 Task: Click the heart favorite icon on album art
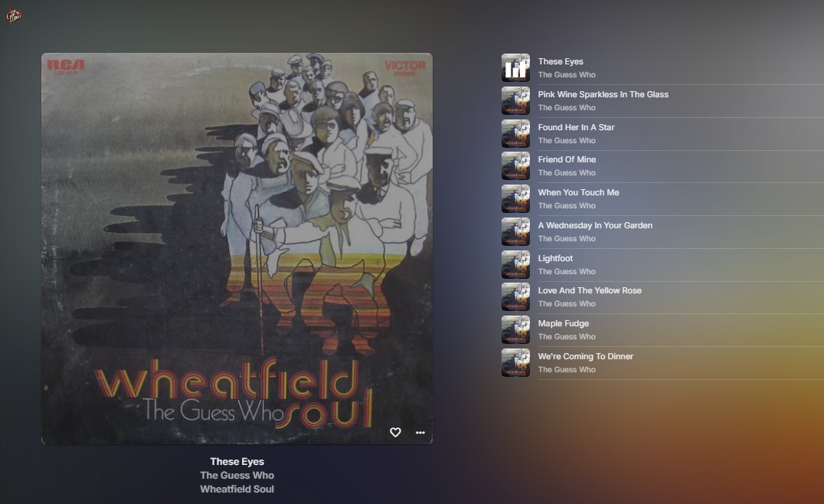pos(395,432)
